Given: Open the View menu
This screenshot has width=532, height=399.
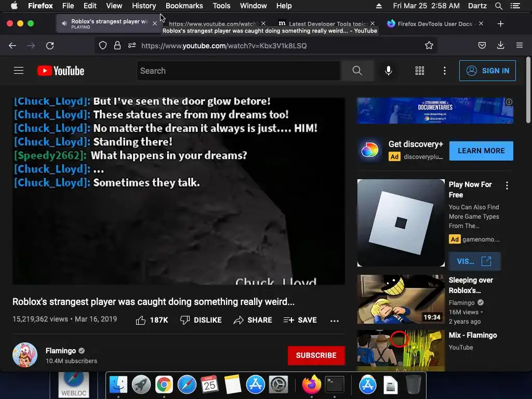Looking at the screenshot, I should (114, 6).
